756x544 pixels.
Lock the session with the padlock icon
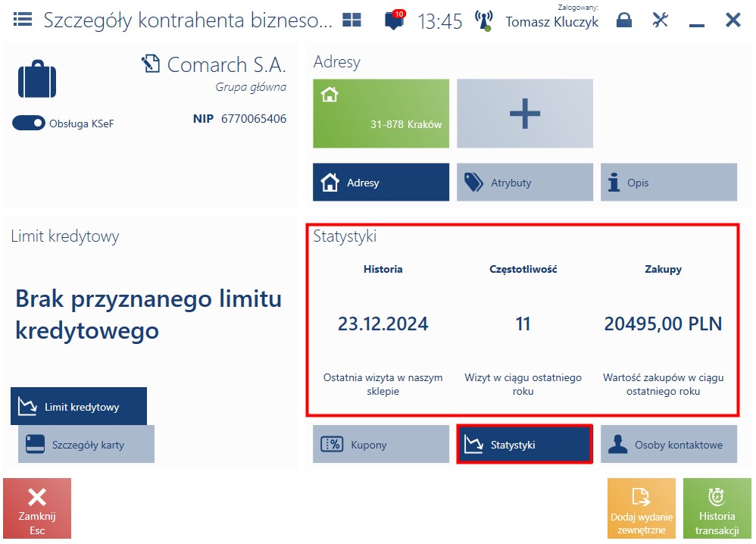(624, 20)
